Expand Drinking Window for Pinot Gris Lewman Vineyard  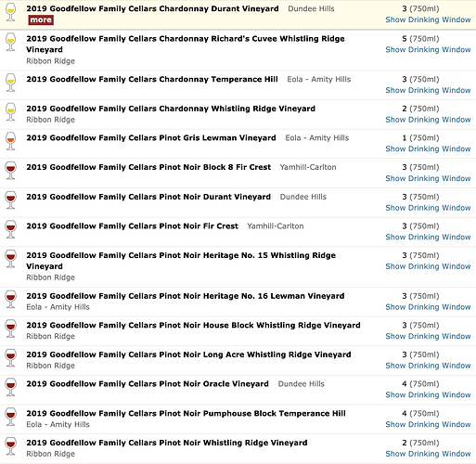click(428, 148)
